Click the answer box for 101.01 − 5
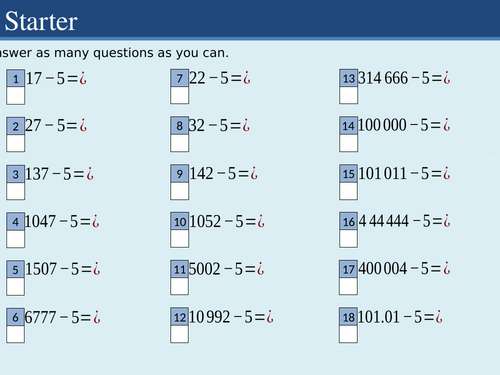 point(349,334)
